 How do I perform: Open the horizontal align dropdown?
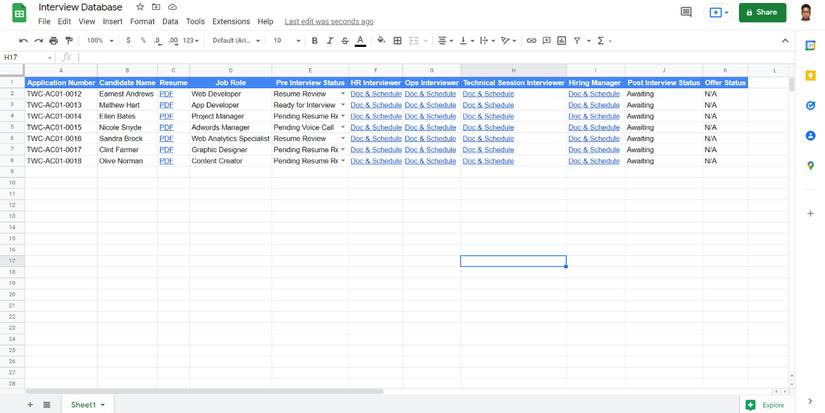coord(446,41)
